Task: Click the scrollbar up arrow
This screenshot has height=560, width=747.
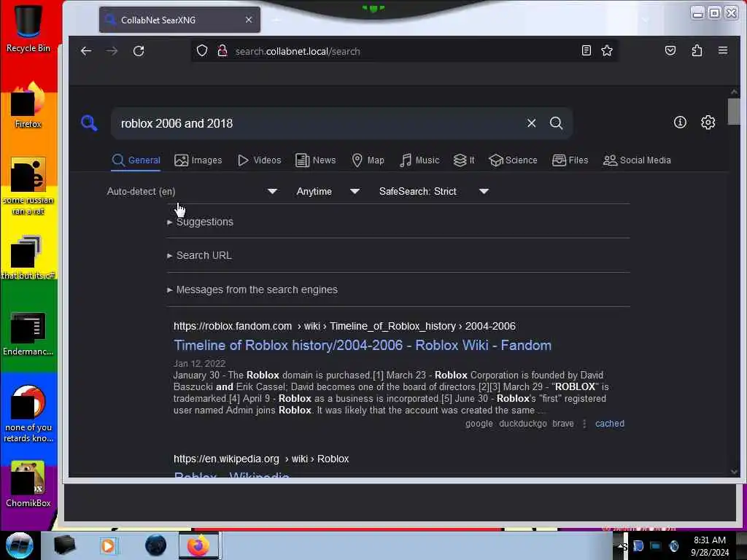Action: coord(734,91)
